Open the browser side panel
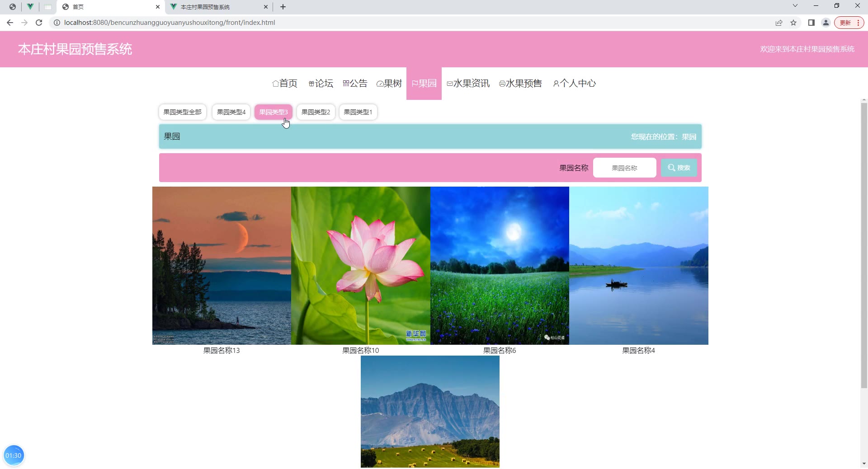 (x=811, y=23)
